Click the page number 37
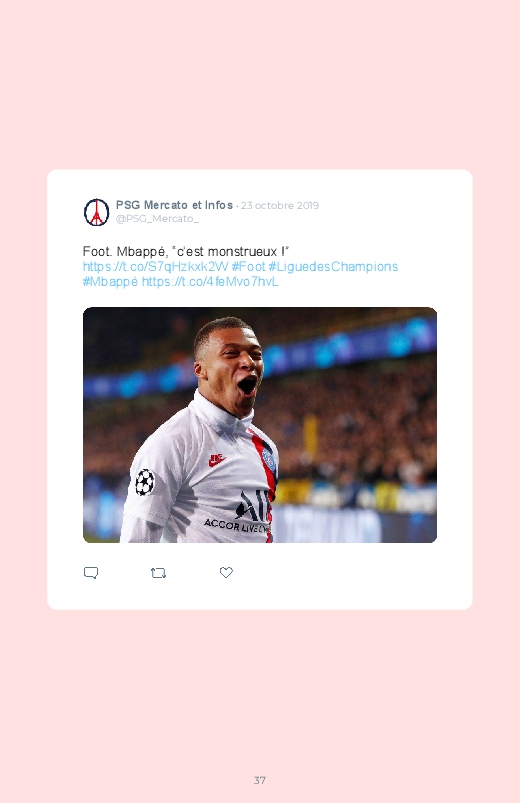The height and width of the screenshot is (803, 520). pyautogui.click(x=260, y=780)
